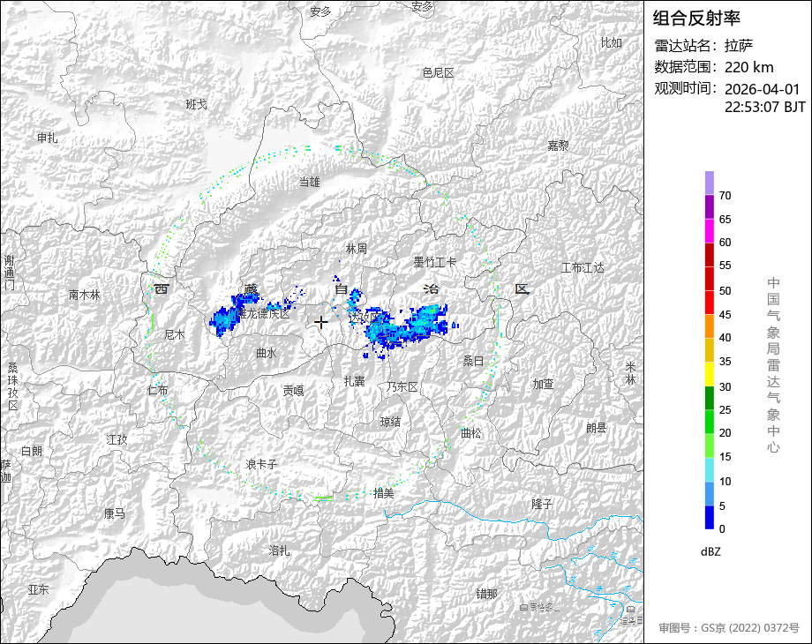The width and height of the screenshot is (812, 644).
Task: Click the 仁布 map label
Action: pyautogui.click(x=158, y=390)
